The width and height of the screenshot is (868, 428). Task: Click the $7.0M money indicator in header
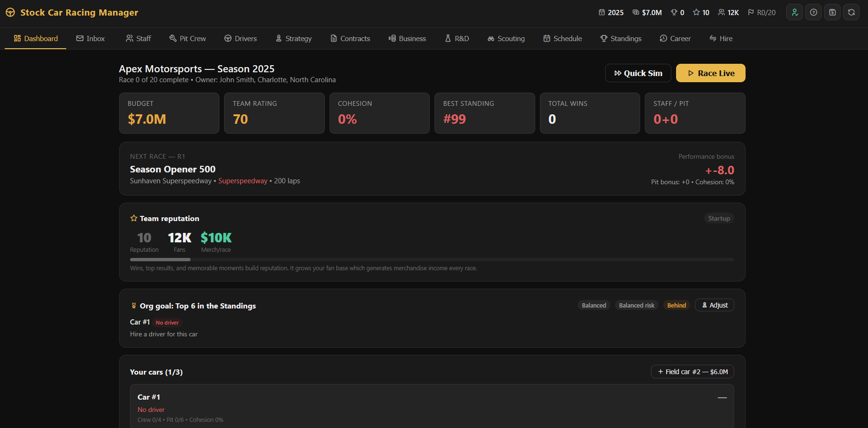(647, 13)
